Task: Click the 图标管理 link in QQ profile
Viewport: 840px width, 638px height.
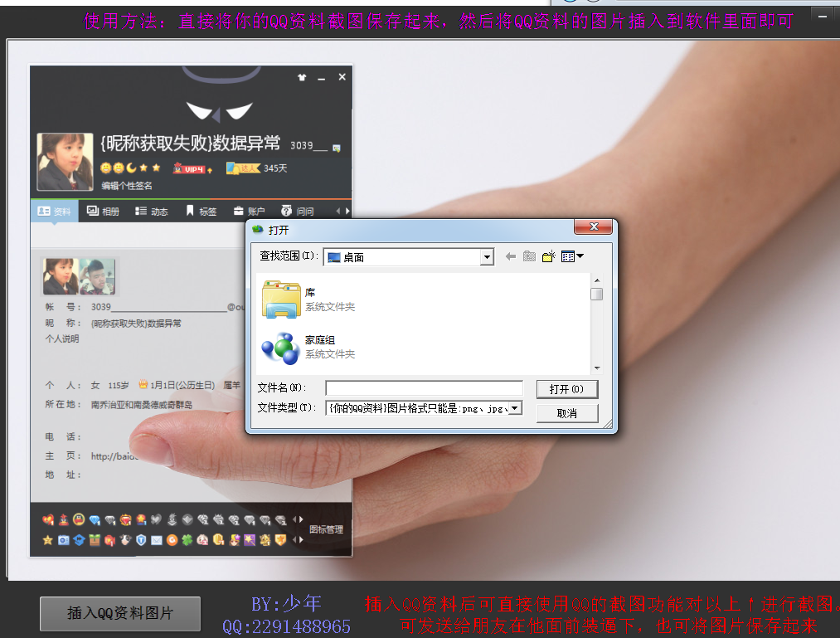Action: (326, 529)
